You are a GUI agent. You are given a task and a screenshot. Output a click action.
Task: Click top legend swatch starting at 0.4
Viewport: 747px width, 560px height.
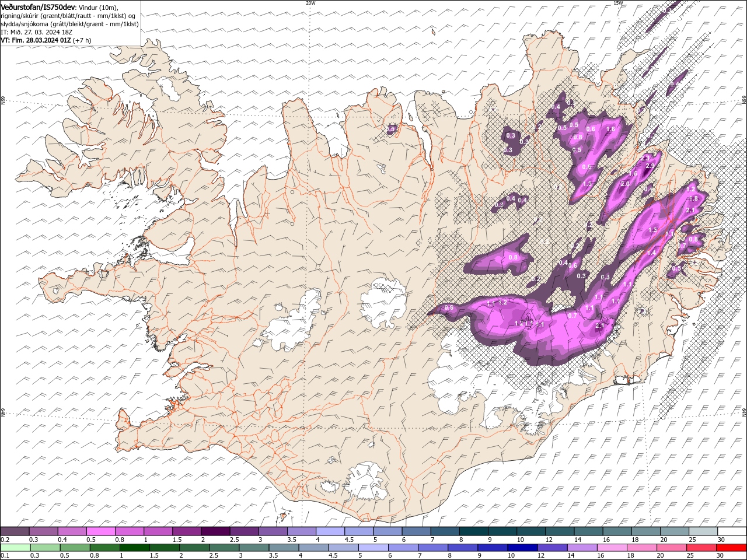point(72,531)
